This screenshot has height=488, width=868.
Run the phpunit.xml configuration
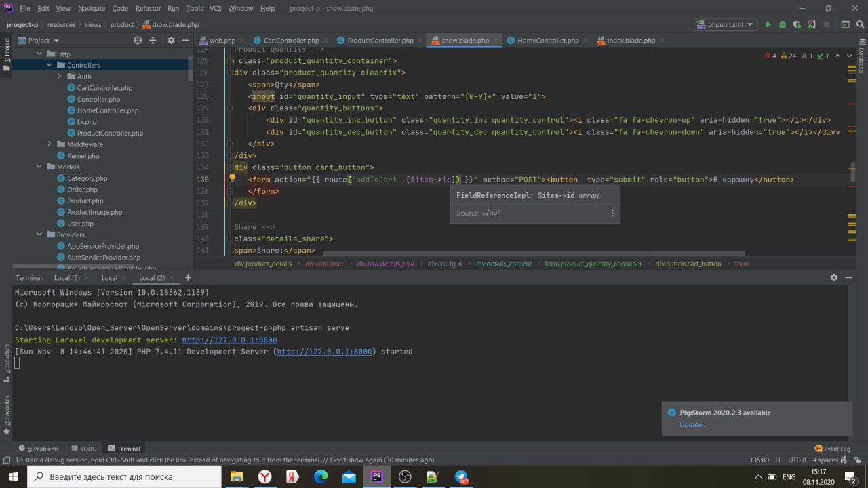point(768,24)
